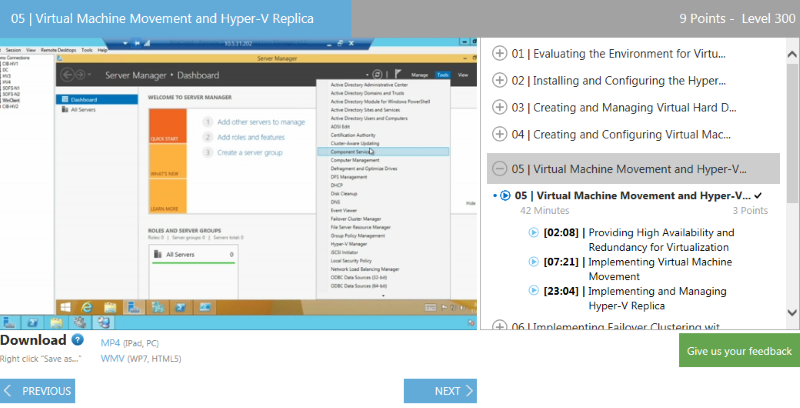Expand module 03 Creating and Managing Virtual Hard Disks

(500, 108)
